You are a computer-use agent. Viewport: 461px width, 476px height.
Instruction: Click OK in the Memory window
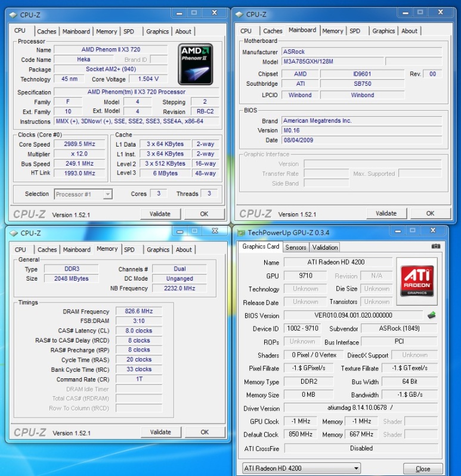205,432
